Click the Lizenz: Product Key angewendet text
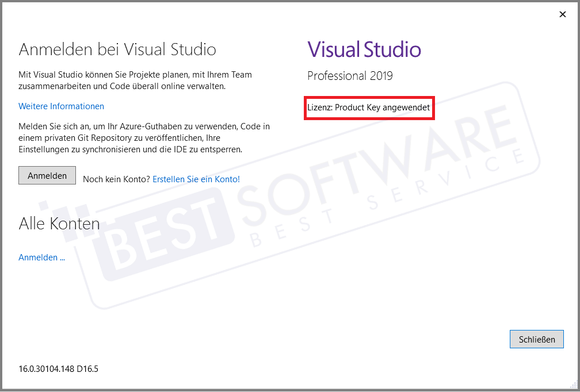580x392 pixels. point(369,107)
